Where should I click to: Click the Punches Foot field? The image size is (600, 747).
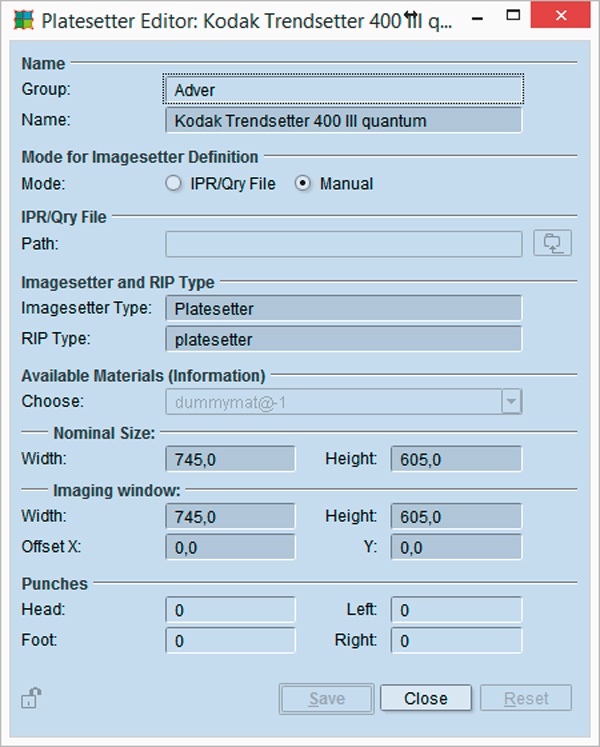tap(230, 640)
